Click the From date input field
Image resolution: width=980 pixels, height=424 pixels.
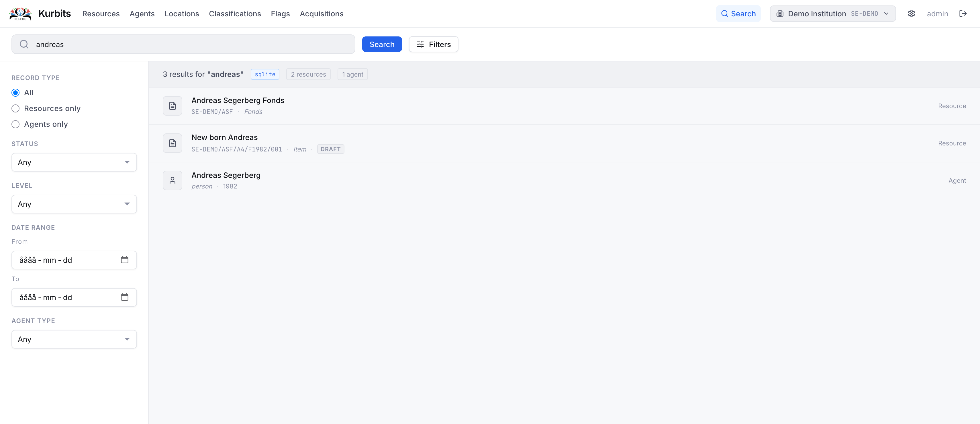click(x=74, y=260)
